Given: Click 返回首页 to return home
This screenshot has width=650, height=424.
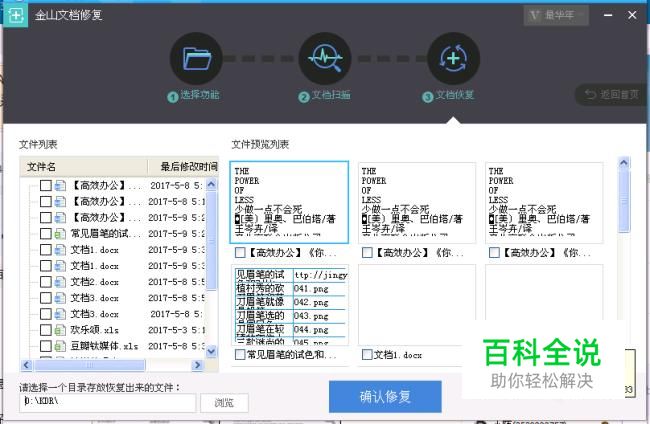Looking at the screenshot, I should [x=611, y=95].
